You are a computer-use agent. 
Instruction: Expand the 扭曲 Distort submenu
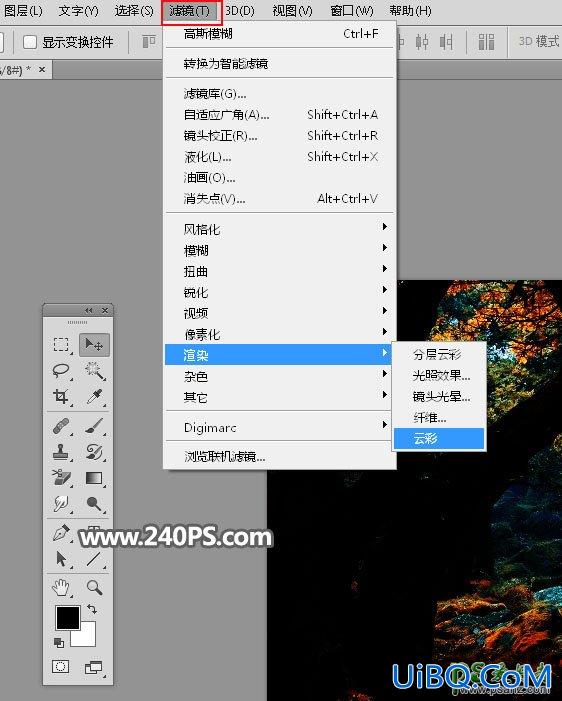(x=280, y=271)
